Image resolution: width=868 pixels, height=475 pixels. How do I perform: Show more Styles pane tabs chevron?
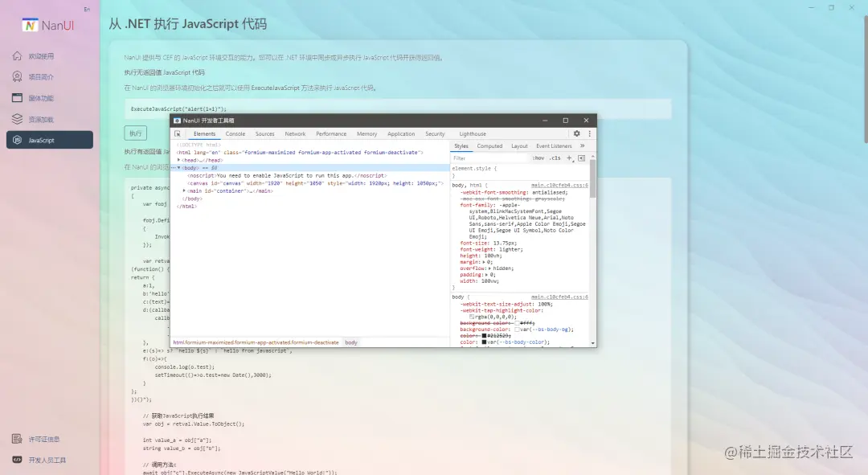583,145
